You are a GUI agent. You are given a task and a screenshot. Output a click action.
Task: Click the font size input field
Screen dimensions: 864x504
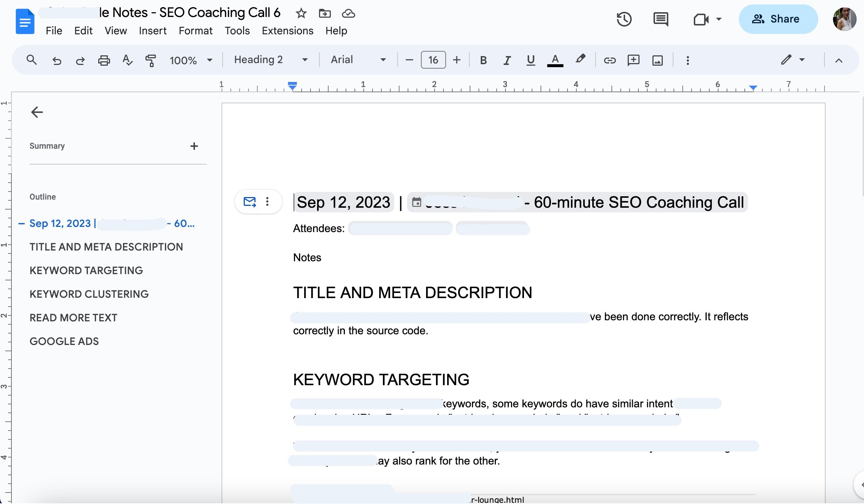coord(433,60)
